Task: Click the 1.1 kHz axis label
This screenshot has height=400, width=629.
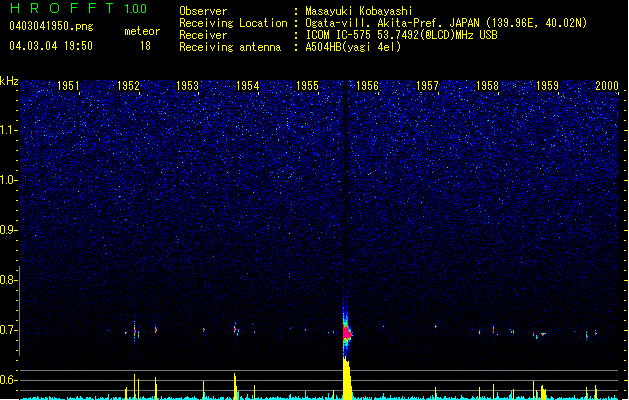Action: (x=8, y=130)
